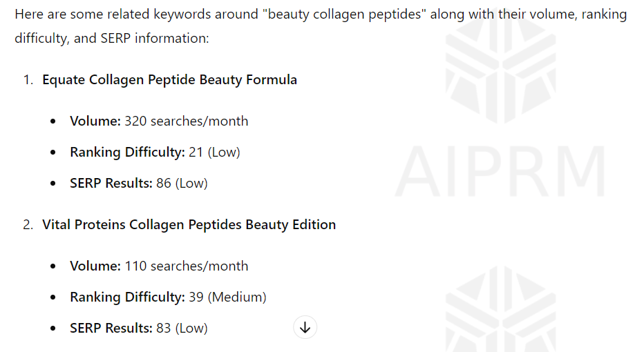644x352 pixels.
Task: Click the lower AIPRM hexagon logo graphic
Action: (501, 309)
